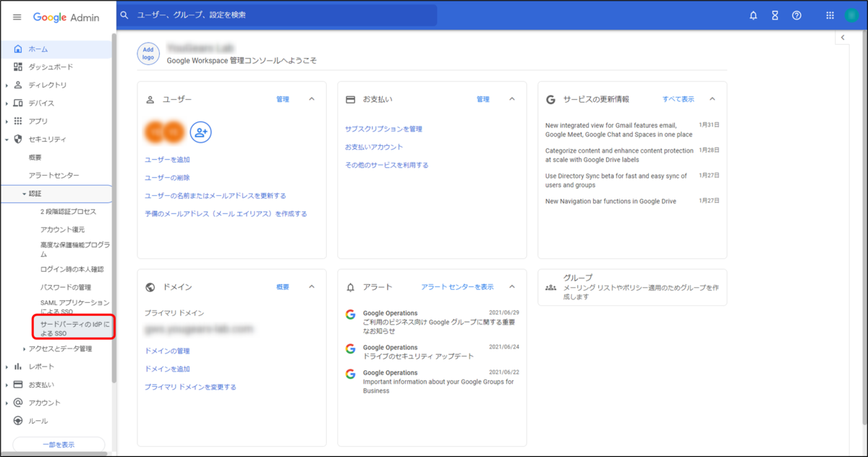Click ユーザーを追加 link
The height and width of the screenshot is (457, 868).
pos(167,159)
